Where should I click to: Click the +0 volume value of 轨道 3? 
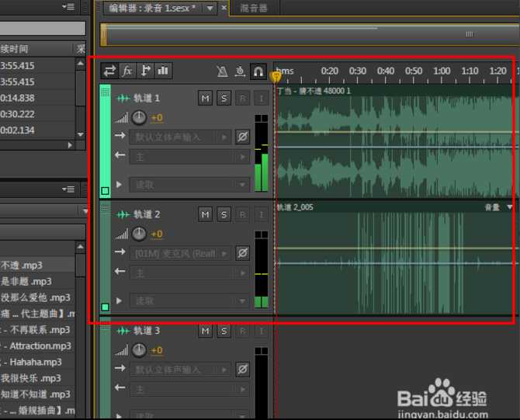pos(157,350)
